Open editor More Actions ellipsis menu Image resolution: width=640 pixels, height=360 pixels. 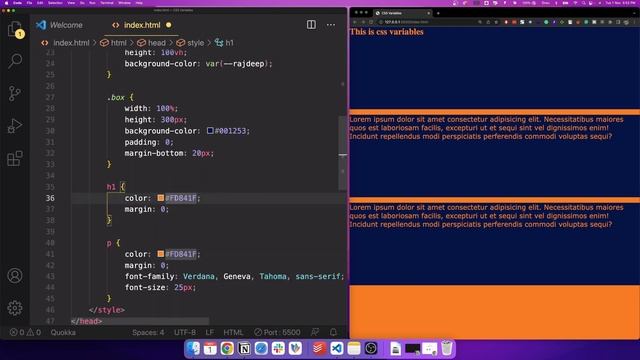point(331,25)
